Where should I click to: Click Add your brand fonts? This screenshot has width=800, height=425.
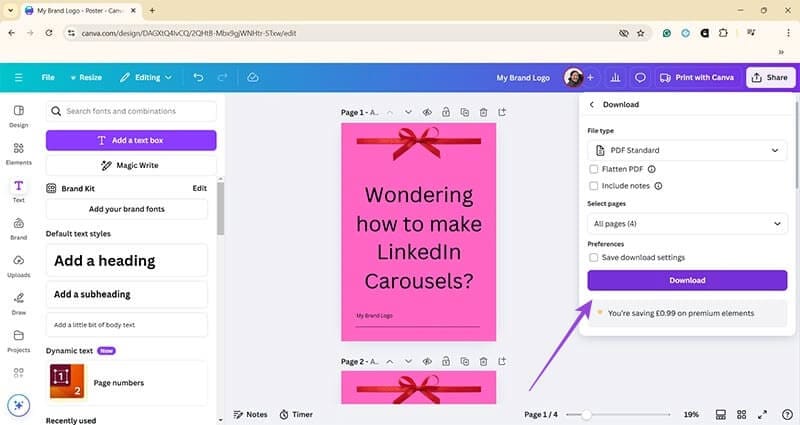coord(127,209)
